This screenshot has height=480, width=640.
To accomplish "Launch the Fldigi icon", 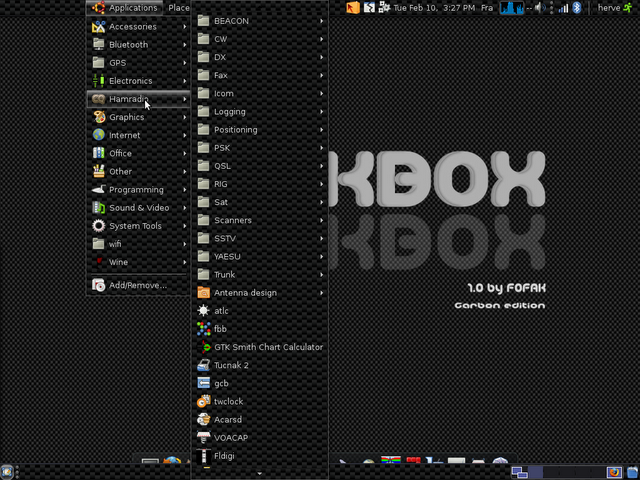I will point(203,456).
